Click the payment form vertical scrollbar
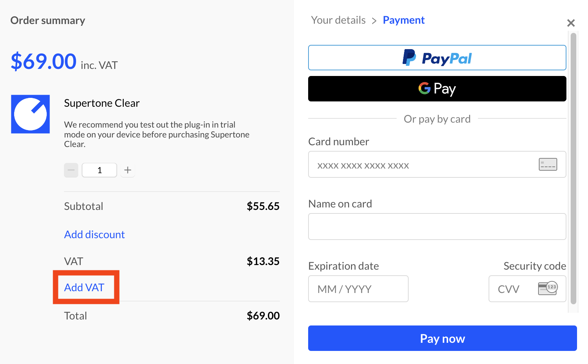588x364 pixels. click(x=573, y=168)
